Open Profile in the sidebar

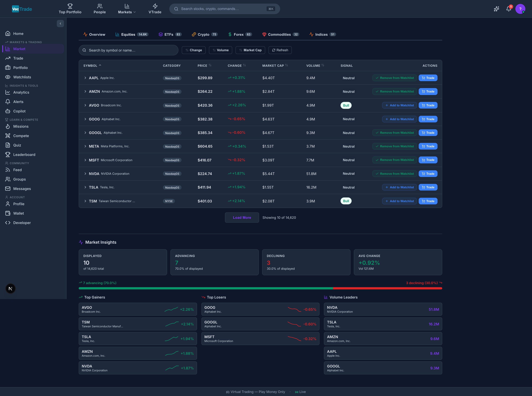(33, 204)
